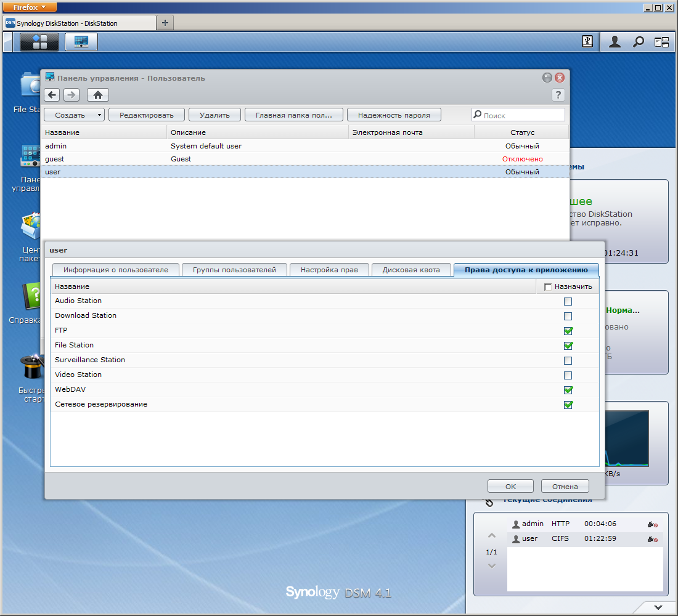
Task: Open Главная папка пол... settings
Action: click(294, 115)
